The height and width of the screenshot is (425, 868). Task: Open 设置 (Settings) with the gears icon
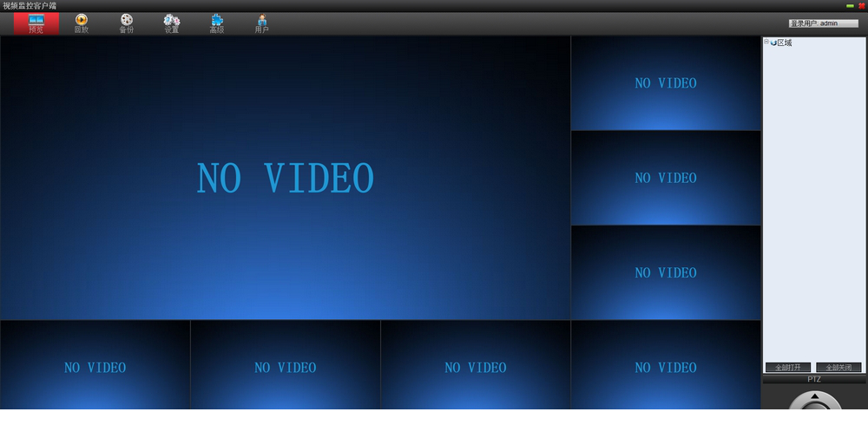[172, 23]
